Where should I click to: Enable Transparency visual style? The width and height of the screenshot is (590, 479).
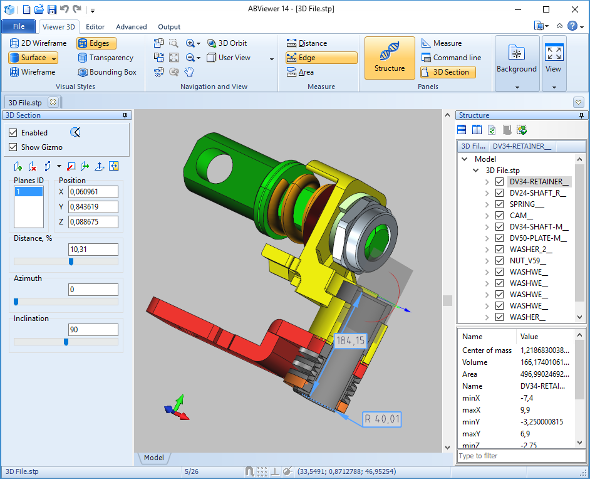point(106,58)
